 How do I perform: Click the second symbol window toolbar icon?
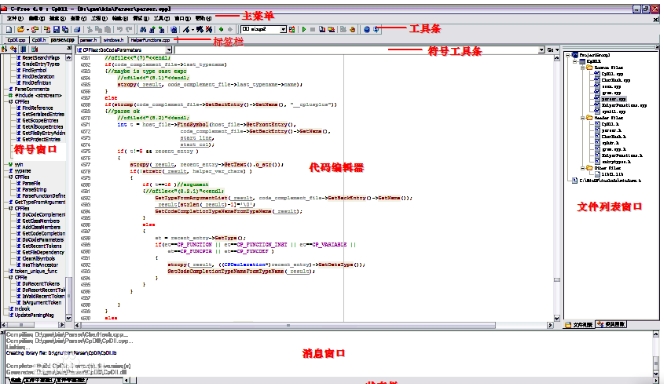(x=14, y=50)
